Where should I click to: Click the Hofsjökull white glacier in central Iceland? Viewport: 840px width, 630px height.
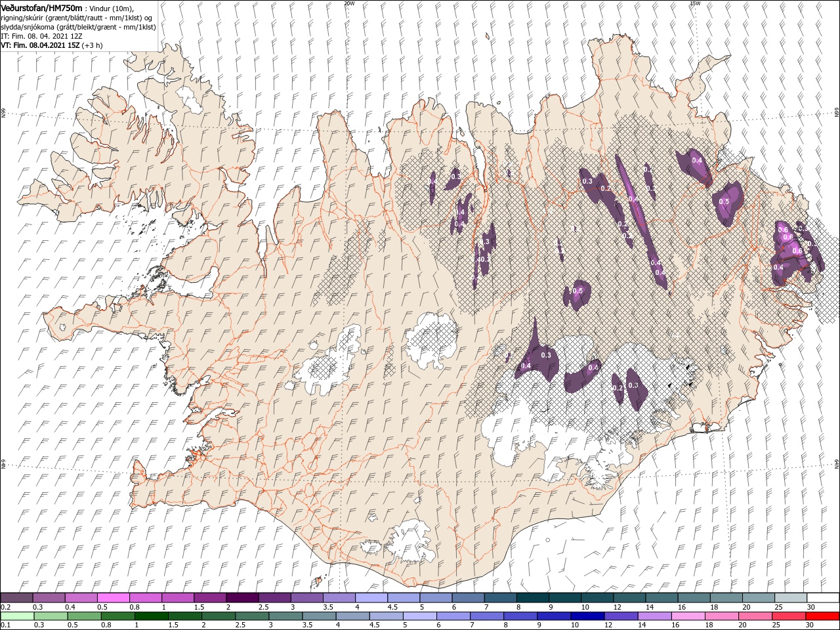[x=431, y=341]
